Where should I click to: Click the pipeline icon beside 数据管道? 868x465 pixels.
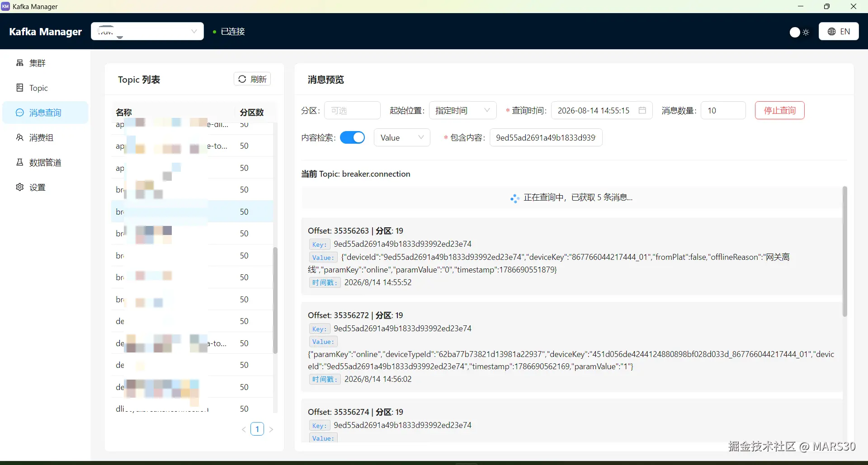pyautogui.click(x=20, y=162)
